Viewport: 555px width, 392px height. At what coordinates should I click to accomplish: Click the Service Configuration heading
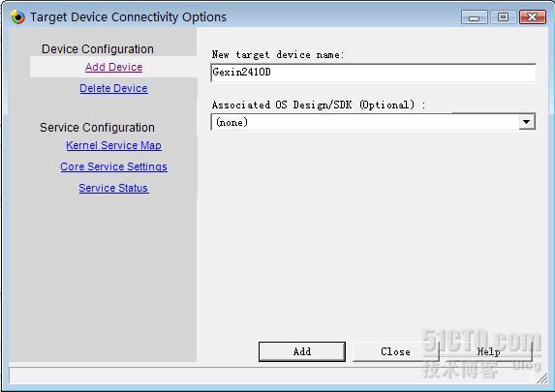pos(97,128)
